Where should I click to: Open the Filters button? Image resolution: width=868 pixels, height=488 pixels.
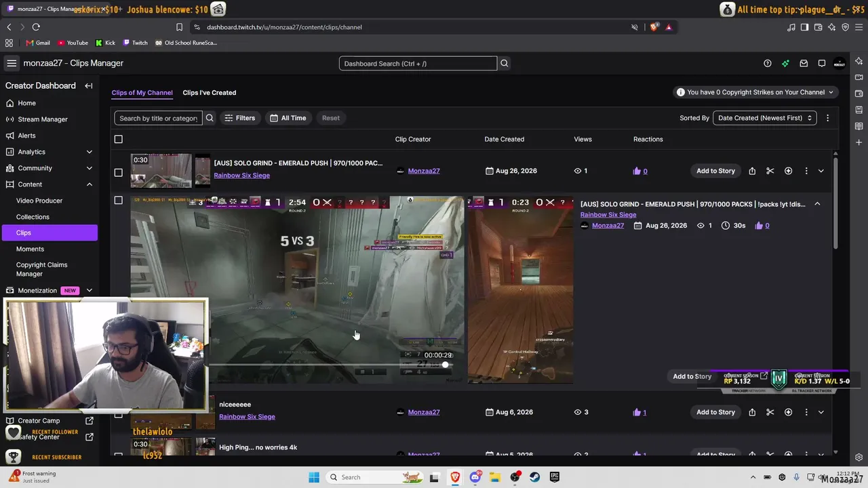[x=240, y=118]
